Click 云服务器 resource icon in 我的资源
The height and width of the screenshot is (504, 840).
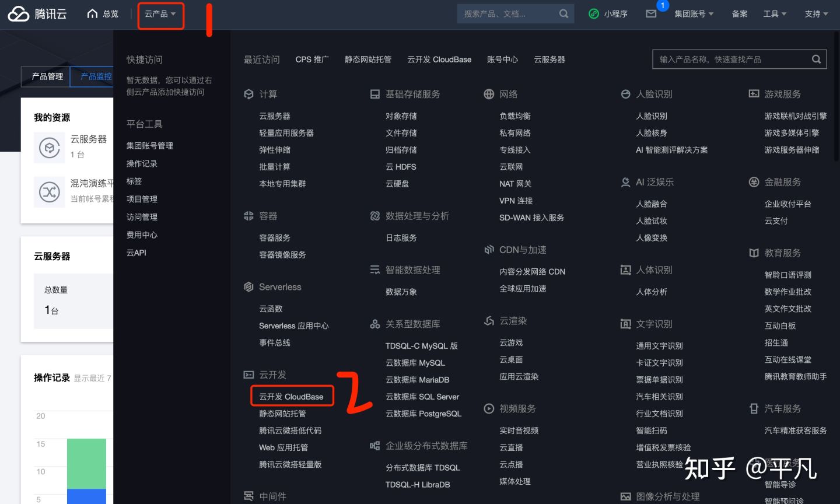[x=50, y=148]
